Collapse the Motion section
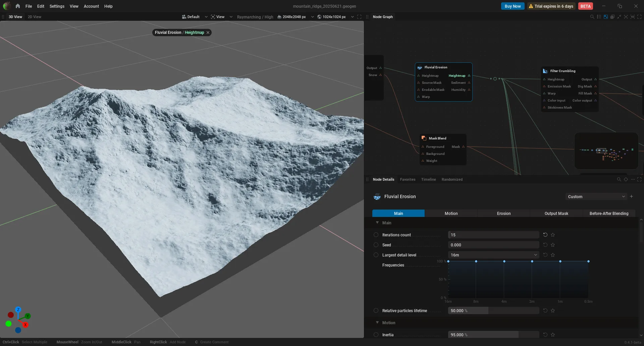Screen dimensions: 644x346 coord(377,323)
